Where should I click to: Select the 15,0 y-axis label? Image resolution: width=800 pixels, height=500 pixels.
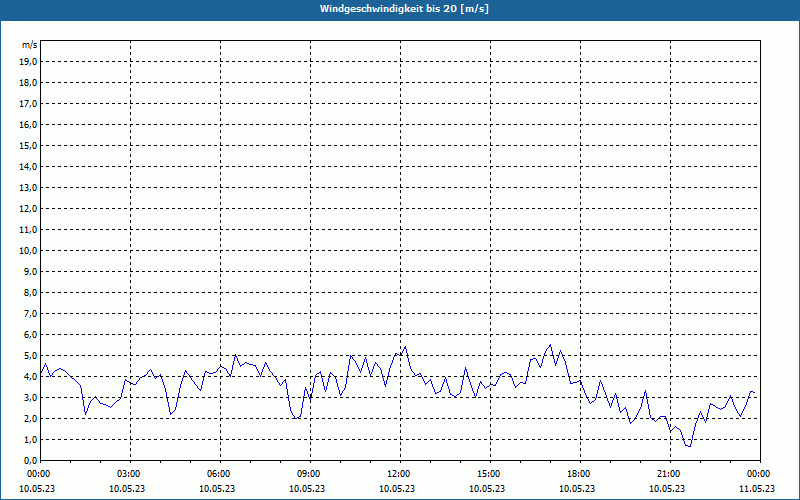28,145
